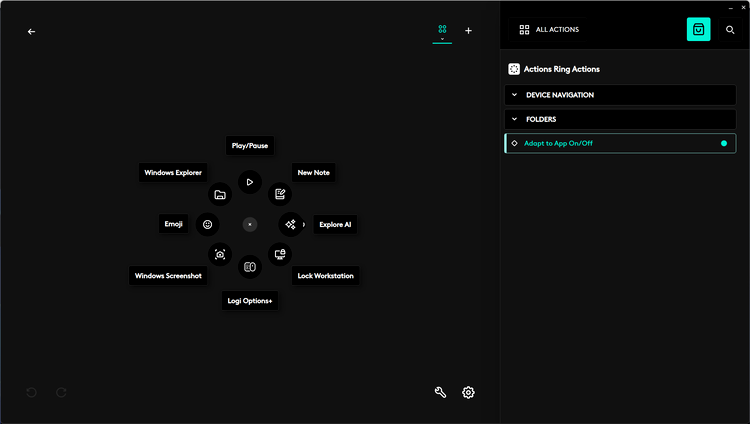750x424 pixels.
Task: Expand the Folders section
Action: pyautogui.click(x=620, y=119)
